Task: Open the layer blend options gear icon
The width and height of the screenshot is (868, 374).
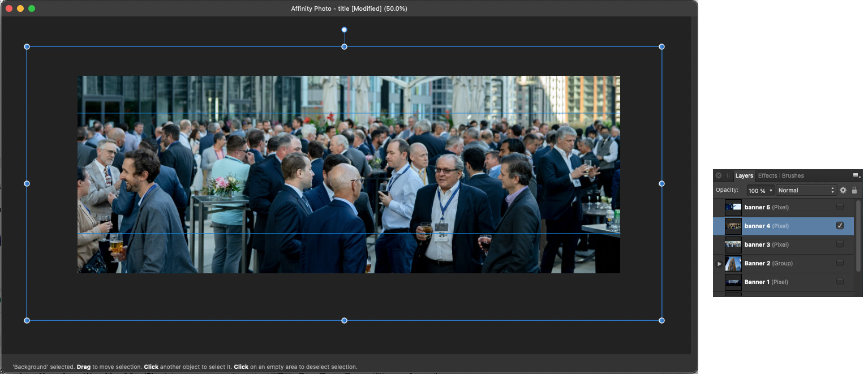Action: (x=843, y=190)
